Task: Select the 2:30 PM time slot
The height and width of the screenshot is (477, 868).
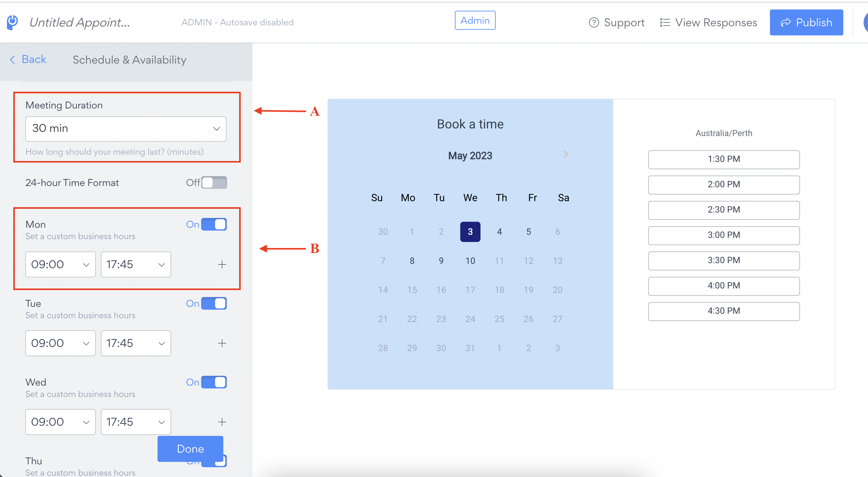Action: [x=724, y=210]
